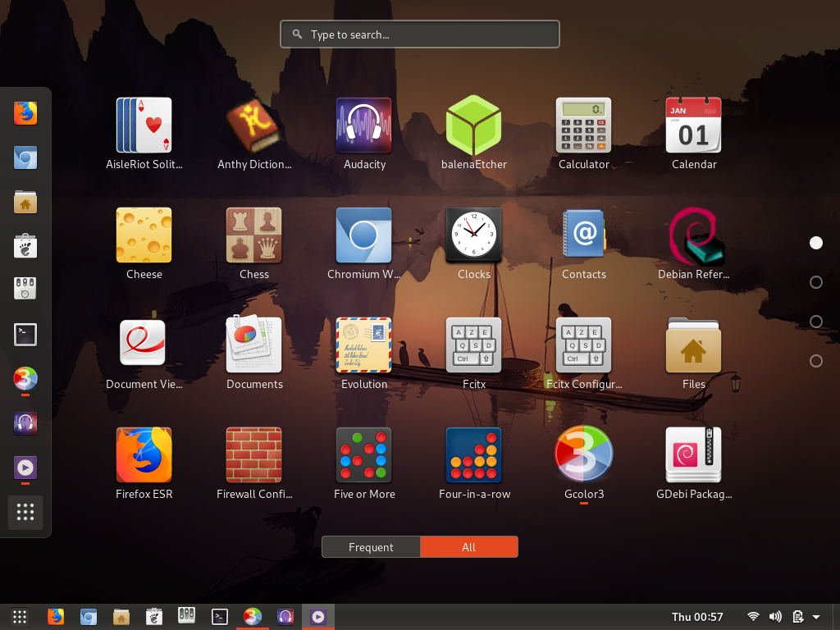Click the Type to search field
This screenshot has width=840, height=630.
click(x=419, y=34)
